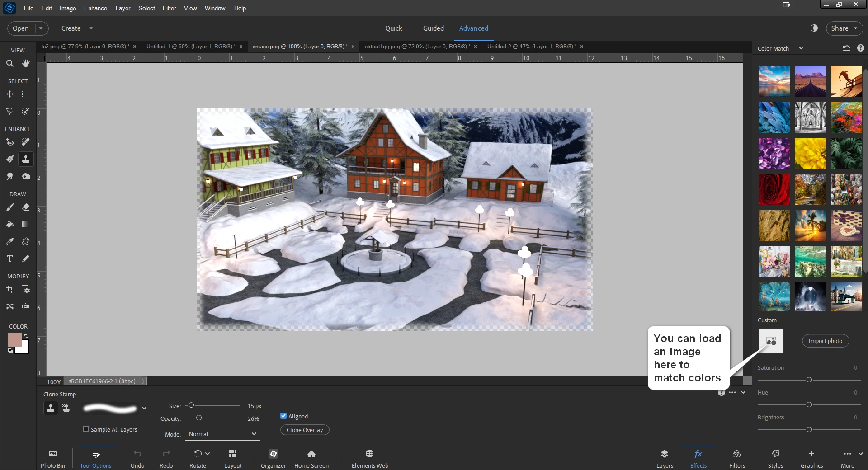Expand the Share dropdown

point(855,28)
